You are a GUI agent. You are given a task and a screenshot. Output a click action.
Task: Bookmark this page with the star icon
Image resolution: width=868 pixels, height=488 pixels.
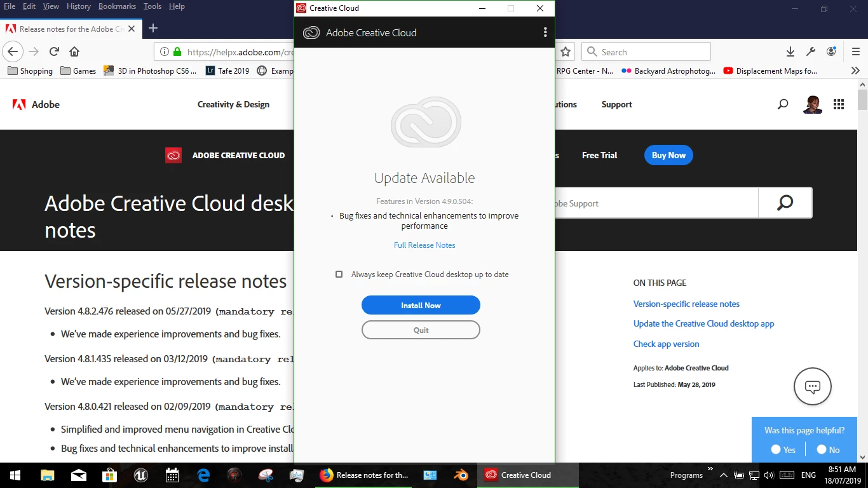pyautogui.click(x=566, y=52)
